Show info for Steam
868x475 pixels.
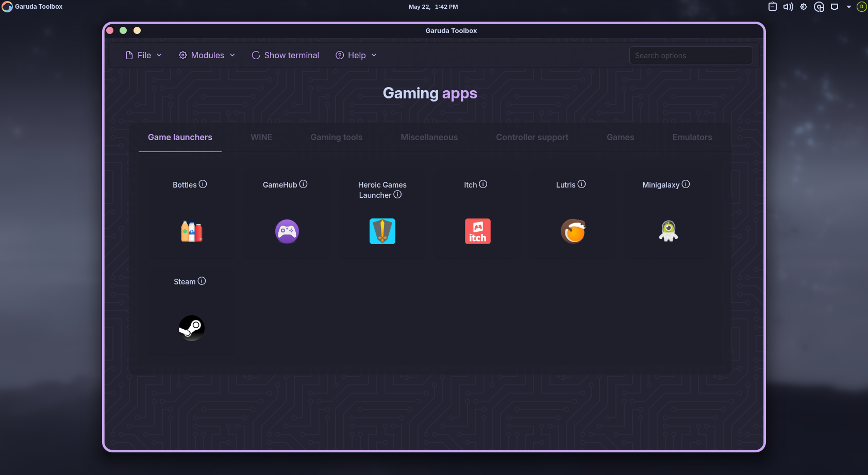pyautogui.click(x=202, y=281)
